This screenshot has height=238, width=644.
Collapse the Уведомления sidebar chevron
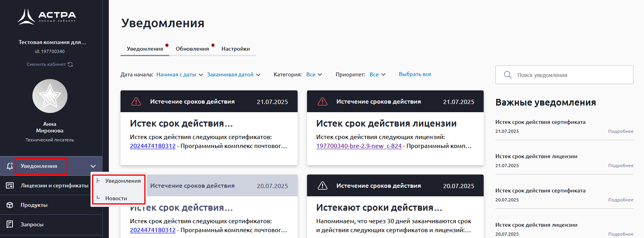[x=93, y=166]
